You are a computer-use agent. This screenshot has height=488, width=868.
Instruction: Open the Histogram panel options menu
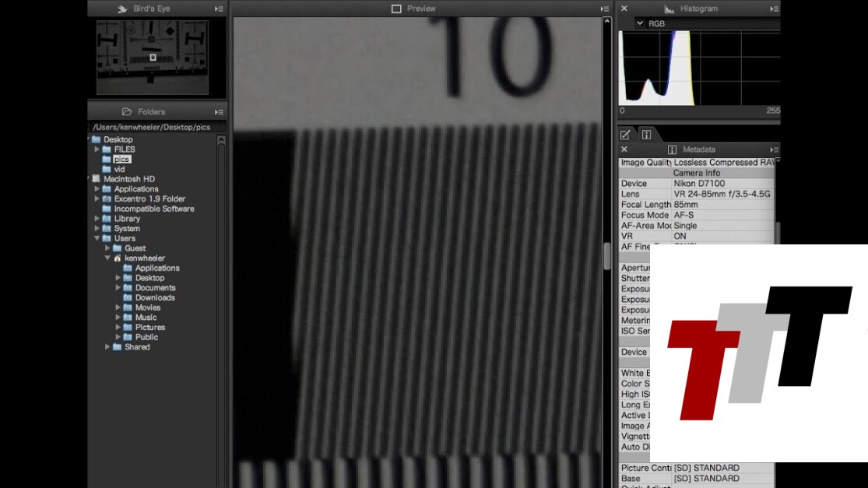(774, 9)
